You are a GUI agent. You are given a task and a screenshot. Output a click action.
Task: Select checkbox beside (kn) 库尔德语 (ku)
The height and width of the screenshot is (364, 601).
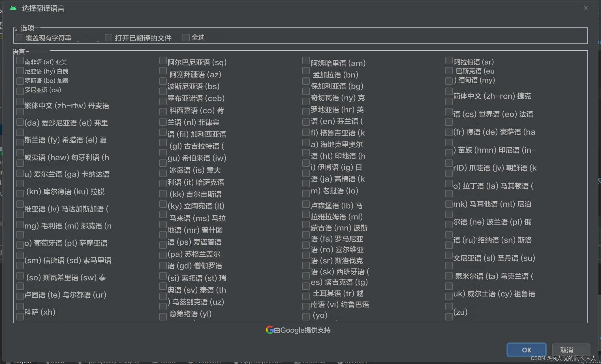tap(20, 193)
